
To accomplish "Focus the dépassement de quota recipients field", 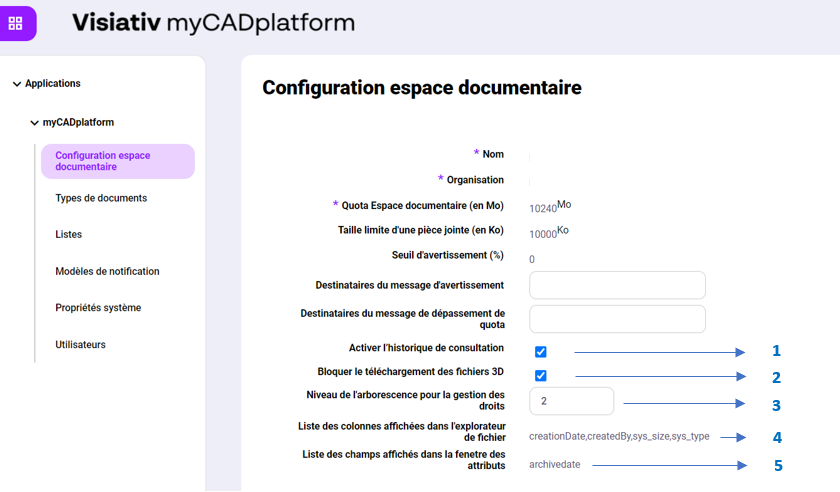I will point(617,319).
